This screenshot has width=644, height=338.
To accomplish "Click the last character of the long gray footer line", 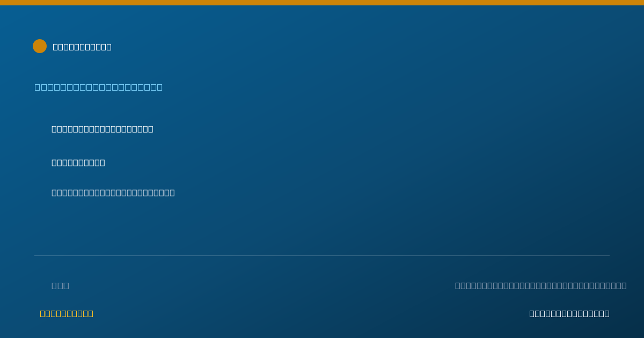I will [624, 285].
